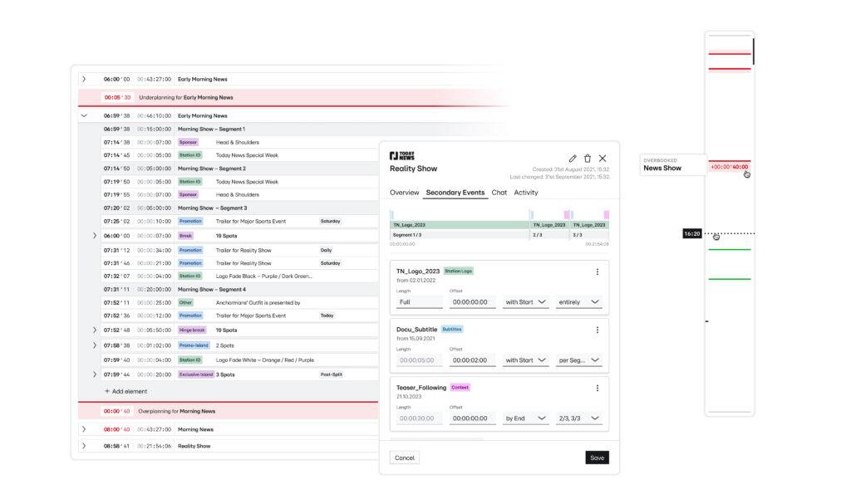Click the Offset field for Docu_Subtitle
The image size is (851, 504).
[x=473, y=360]
